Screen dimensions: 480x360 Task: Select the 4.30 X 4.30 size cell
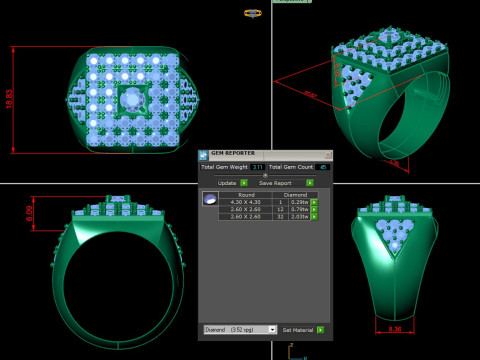pos(245,202)
